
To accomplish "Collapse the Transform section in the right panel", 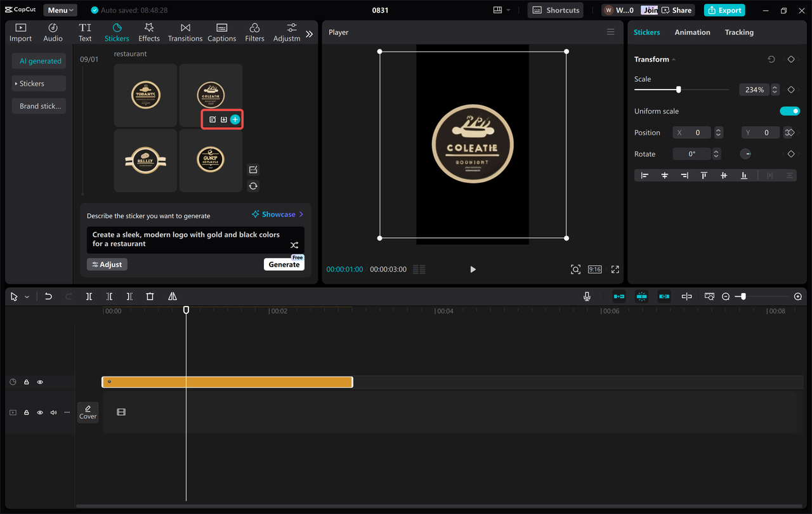I will (673, 59).
